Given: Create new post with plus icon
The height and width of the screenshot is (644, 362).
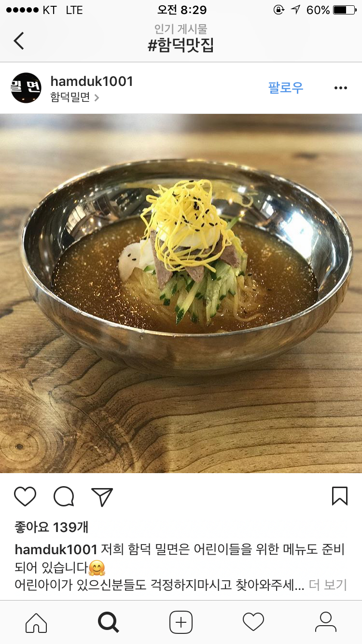Looking at the screenshot, I should tap(181, 622).
